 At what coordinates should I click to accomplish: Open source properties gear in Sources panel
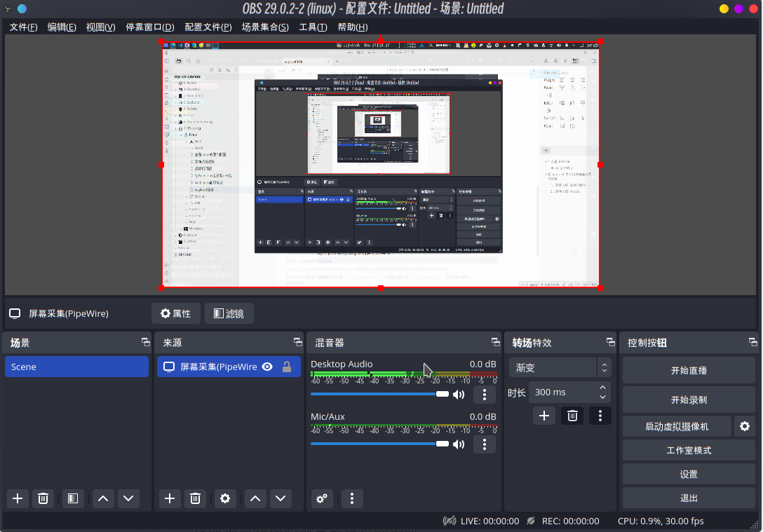click(x=224, y=498)
